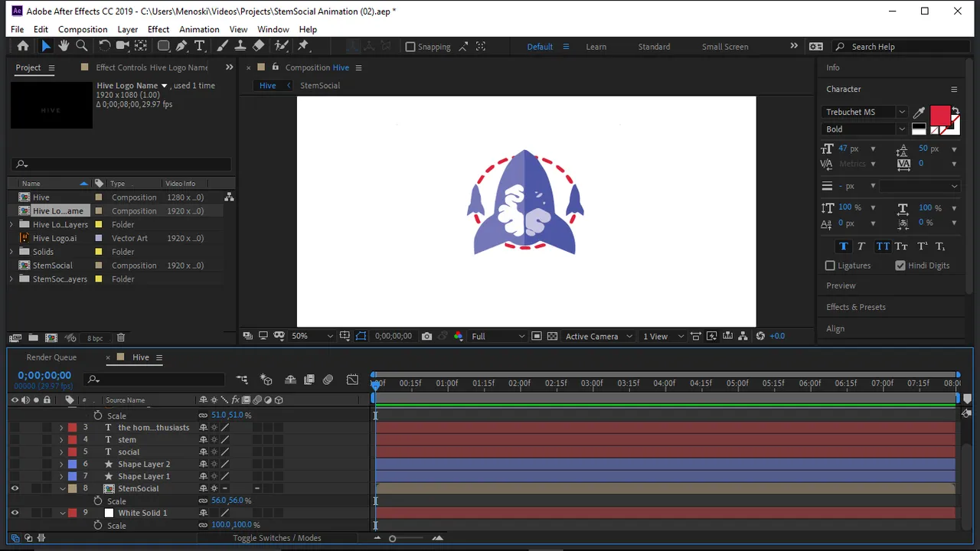Open the 1 View layout dropdown
Image resolution: width=980 pixels, height=551 pixels.
tap(663, 336)
